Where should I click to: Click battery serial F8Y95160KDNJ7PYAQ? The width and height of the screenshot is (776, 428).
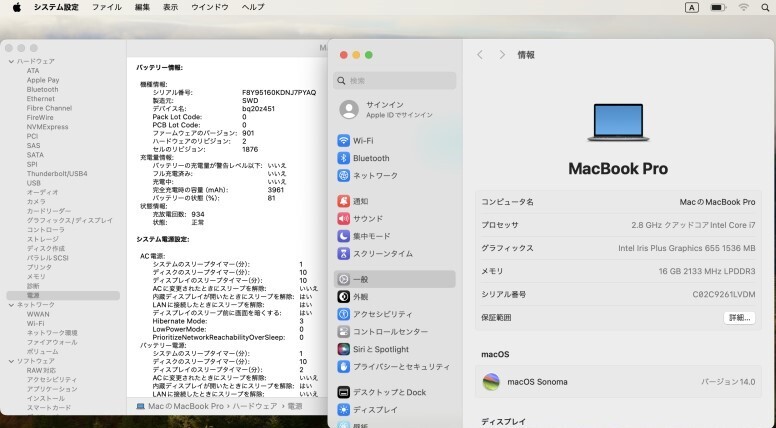(279, 93)
